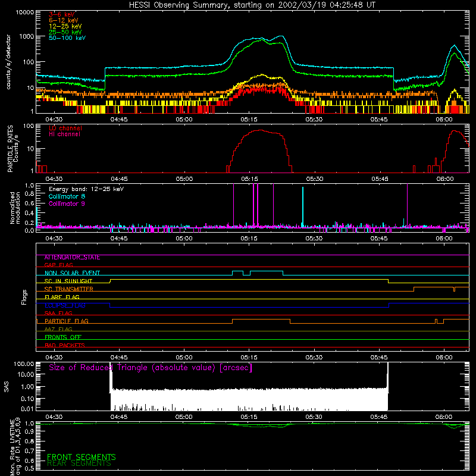Screen dimensions: 476x476
Task: Select the Collimator 8 legend label
Action: point(67,196)
